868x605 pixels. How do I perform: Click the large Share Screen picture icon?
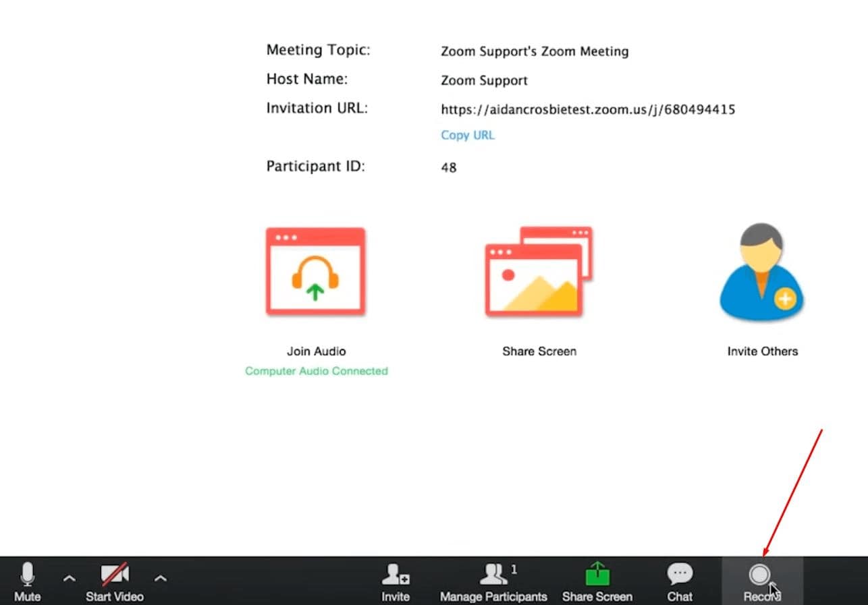tap(539, 272)
